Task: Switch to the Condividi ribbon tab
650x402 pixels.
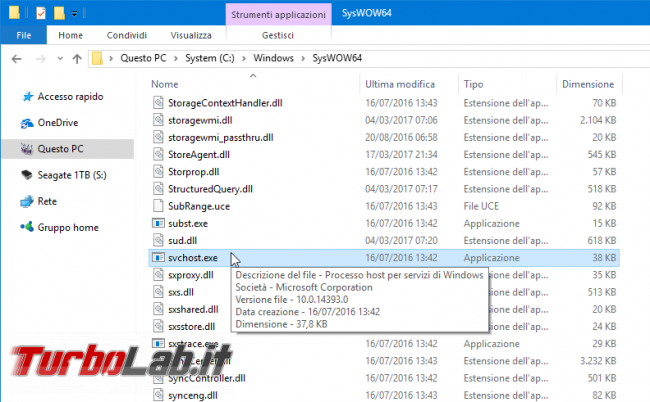Action: [x=127, y=35]
